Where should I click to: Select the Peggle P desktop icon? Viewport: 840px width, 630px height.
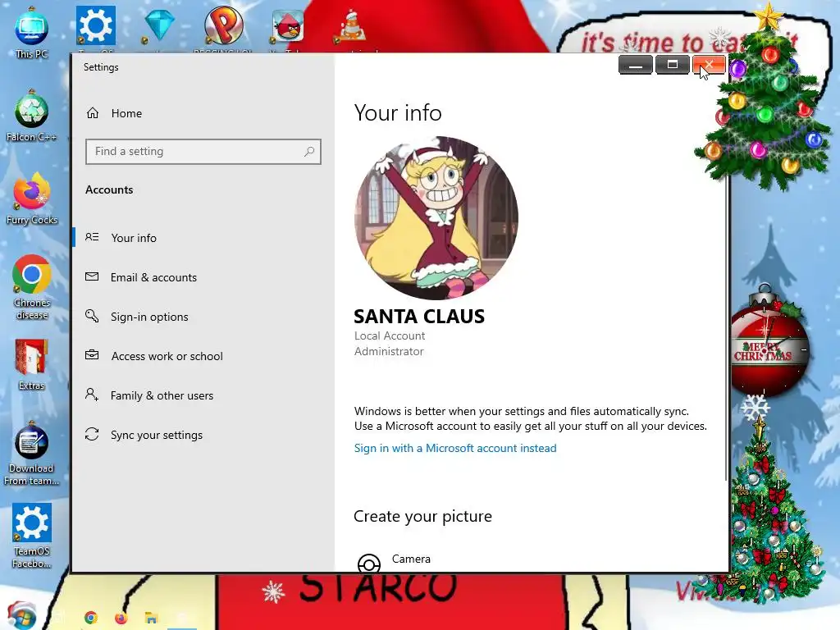pyautogui.click(x=224, y=25)
